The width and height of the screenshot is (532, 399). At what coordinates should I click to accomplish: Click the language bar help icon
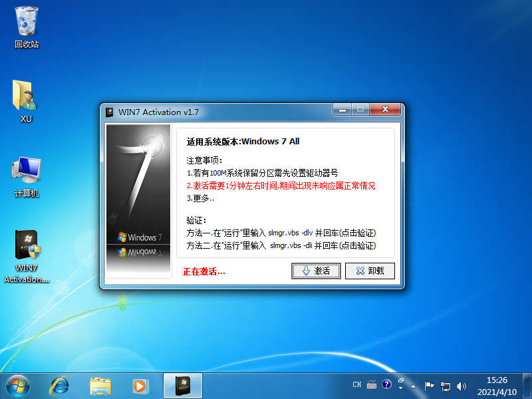pos(386,385)
